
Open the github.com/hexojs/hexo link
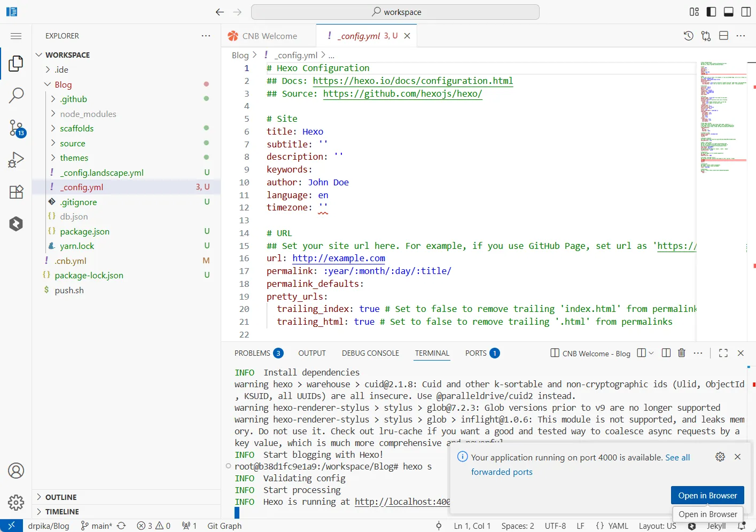tap(403, 93)
